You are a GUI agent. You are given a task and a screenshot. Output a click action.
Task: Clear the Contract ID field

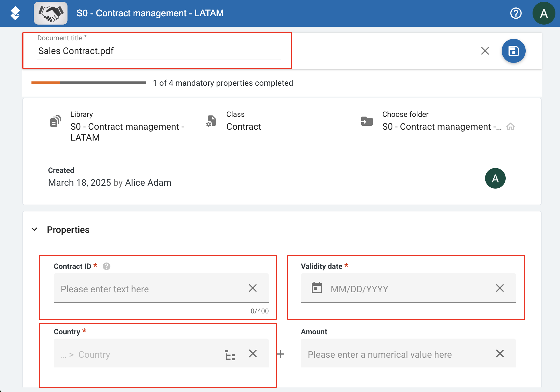pyautogui.click(x=253, y=288)
